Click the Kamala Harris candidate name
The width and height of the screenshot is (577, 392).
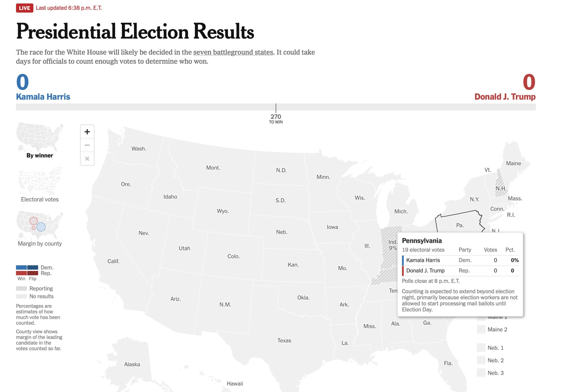pyautogui.click(x=43, y=96)
